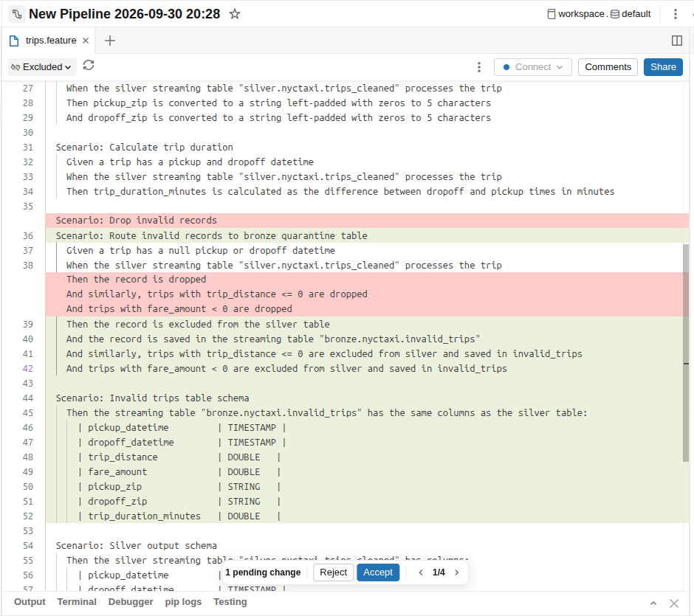Click the "1/4" change counter
Image resolution: width=694 pixels, height=616 pixels.
(x=439, y=572)
